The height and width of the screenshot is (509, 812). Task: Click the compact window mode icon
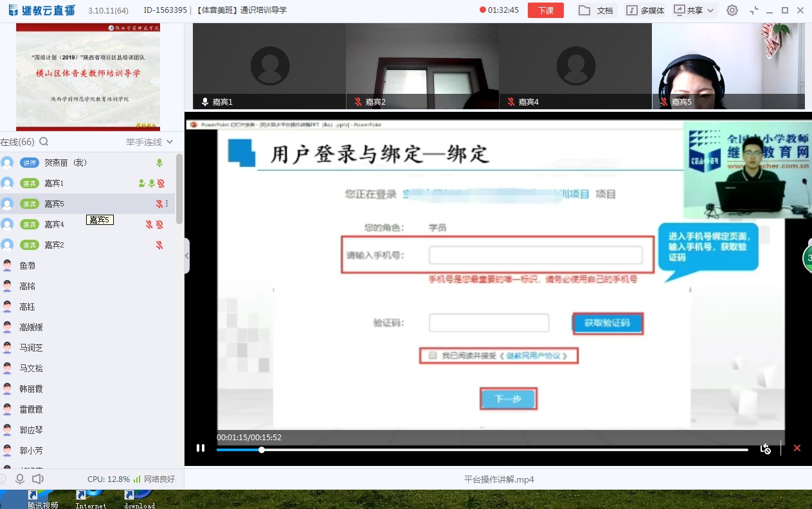tap(754, 10)
